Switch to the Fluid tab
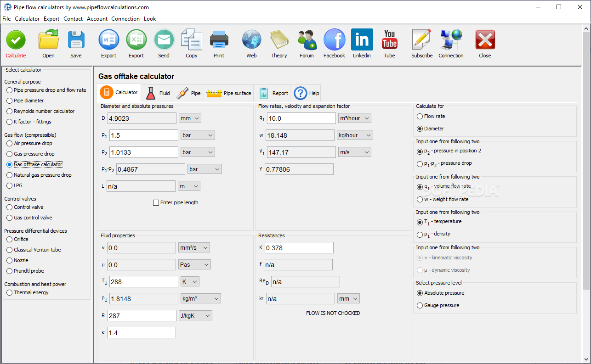The height and width of the screenshot is (364, 591). click(158, 93)
